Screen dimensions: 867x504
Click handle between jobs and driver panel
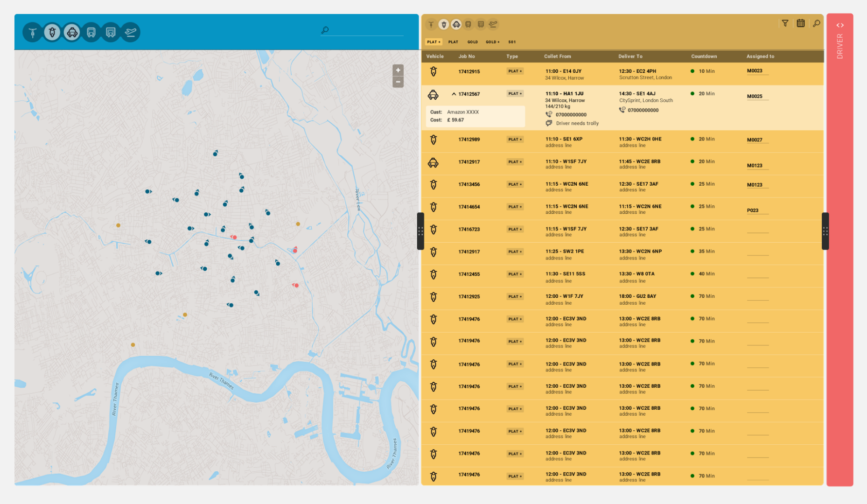pos(825,231)
